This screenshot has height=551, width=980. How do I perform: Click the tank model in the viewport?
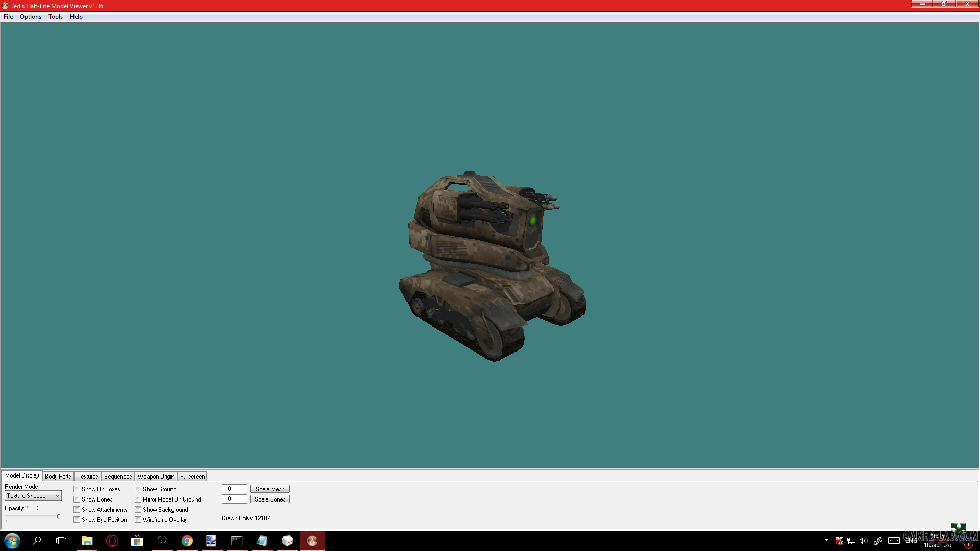493,266
